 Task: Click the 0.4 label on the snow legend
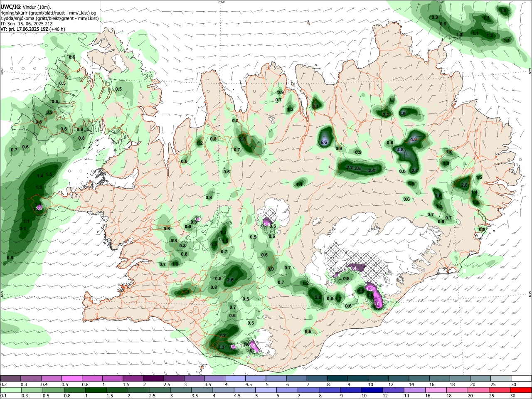coord(44,384)
